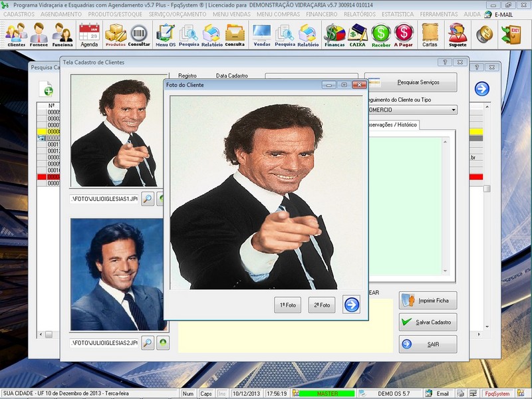
Task: Click the JULIOIGLESIAS1 photo path field
Action: pyautogui.click(x=104, y=199)
